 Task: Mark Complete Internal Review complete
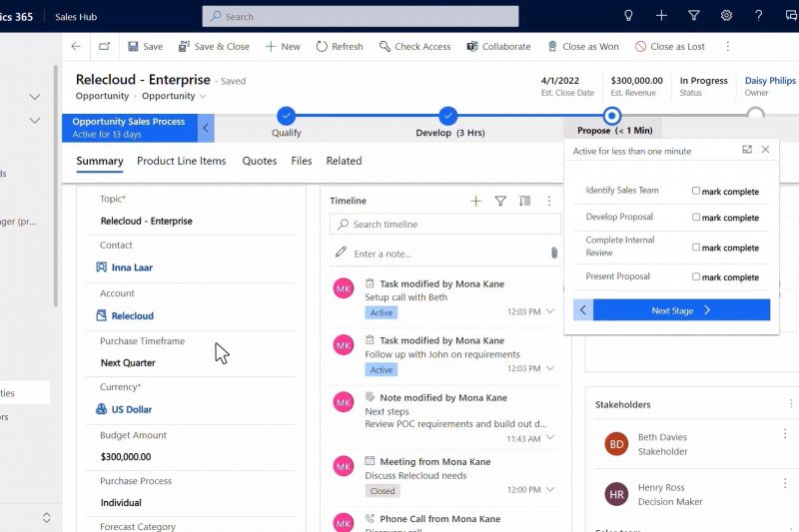pyautogui.click(x=695, y=247)
